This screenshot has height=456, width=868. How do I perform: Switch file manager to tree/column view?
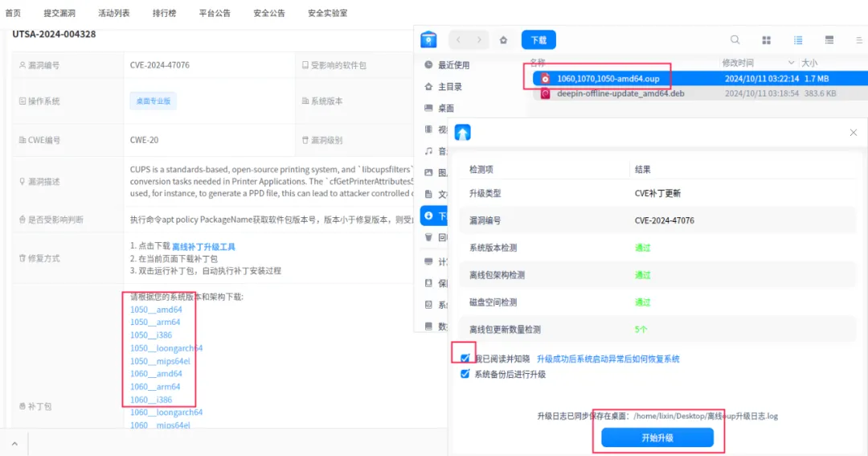coord(829,40)
